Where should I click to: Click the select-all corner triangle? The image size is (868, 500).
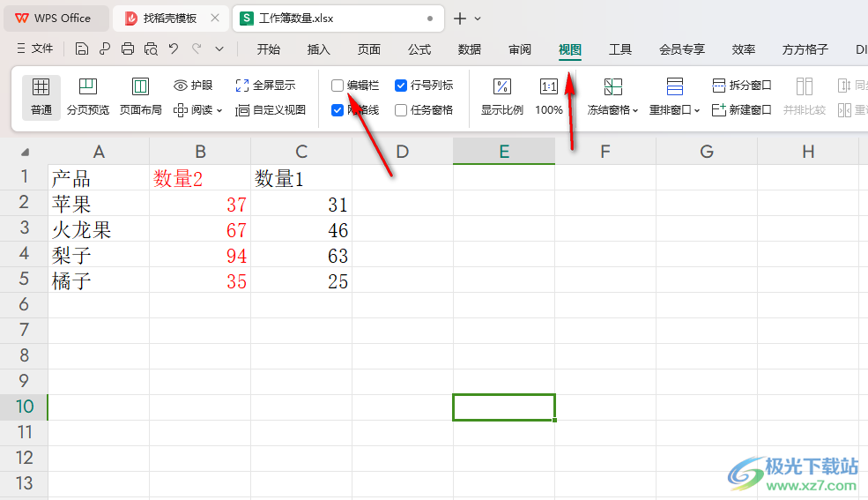[25, 152]
